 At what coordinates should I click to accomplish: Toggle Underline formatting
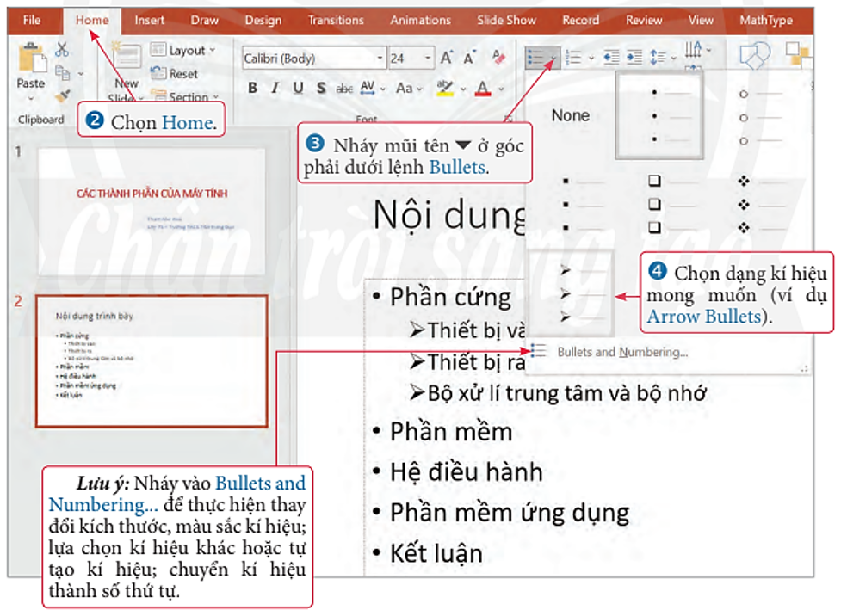pos(298,88)
